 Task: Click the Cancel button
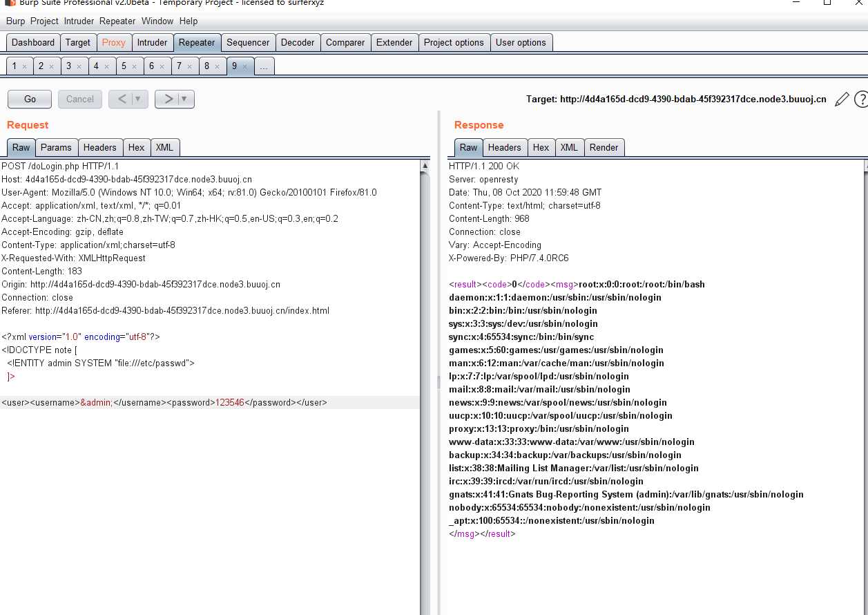click(80, 99)
